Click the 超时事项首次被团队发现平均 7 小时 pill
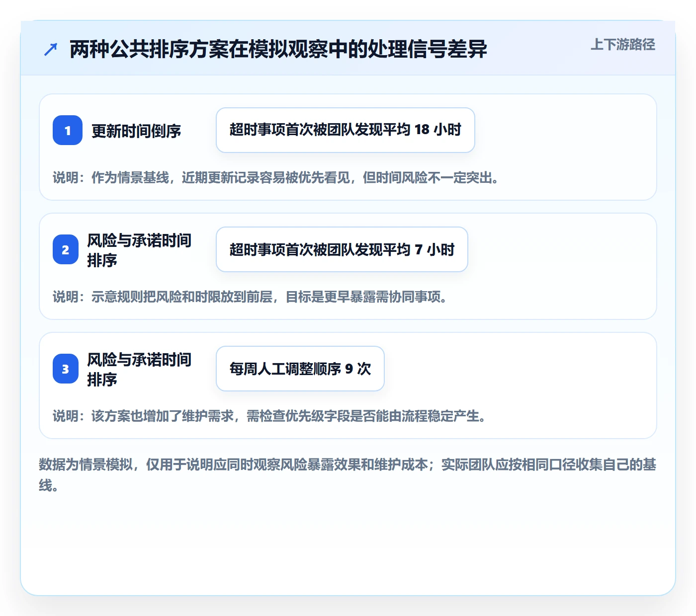Screen dimensions: 696x616 point(342,249)
